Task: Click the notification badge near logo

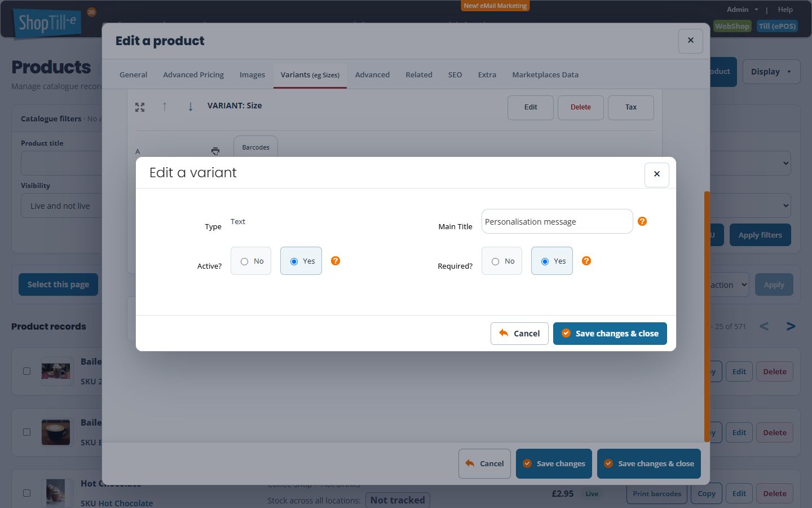Action: [91, 12]
